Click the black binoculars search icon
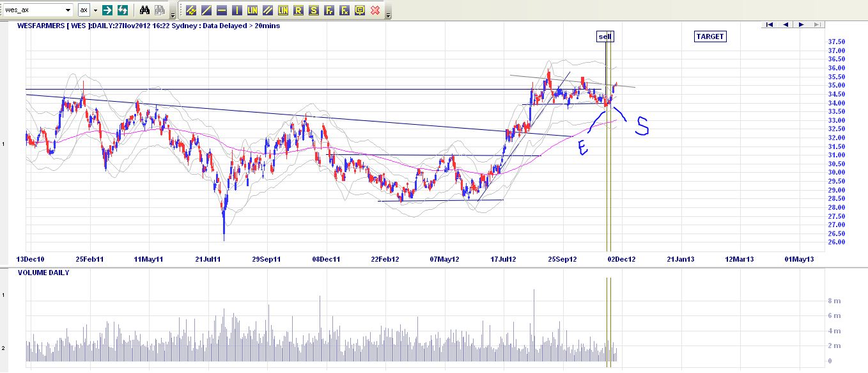The width and height of the screenshot is (868, 373). pos(145,10)
